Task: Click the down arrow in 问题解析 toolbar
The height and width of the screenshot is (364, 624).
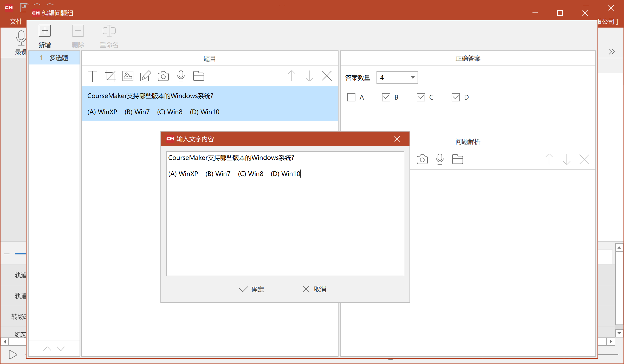Action: click(x=567, y=159)
